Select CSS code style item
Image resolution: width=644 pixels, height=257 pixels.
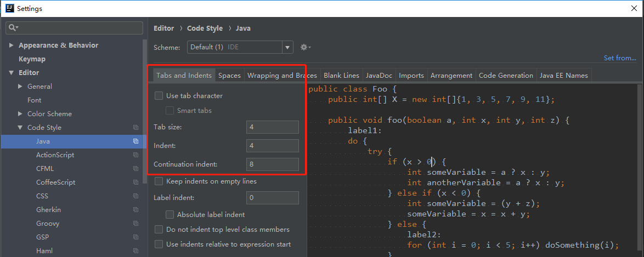tap(42, 196)
